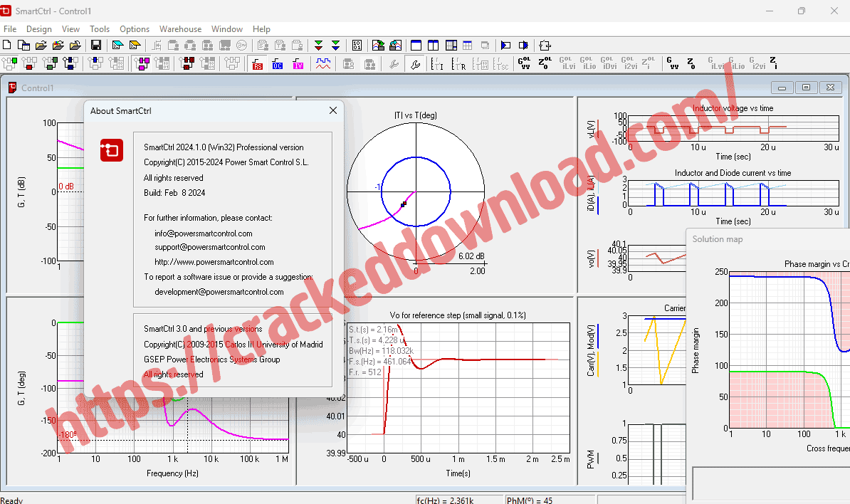The height and width of the screenshot is (504, 850).
Task: Click the first open-folder icon
Action: point(41,46)
